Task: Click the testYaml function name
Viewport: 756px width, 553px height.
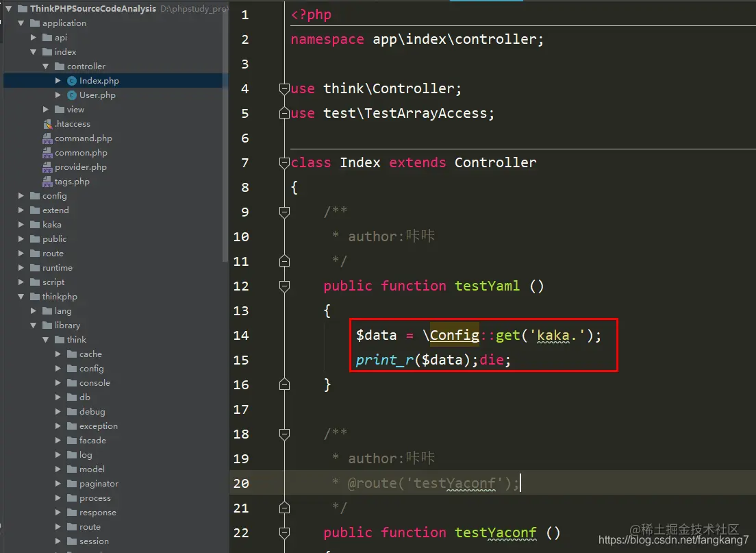Action: point(487,286)
